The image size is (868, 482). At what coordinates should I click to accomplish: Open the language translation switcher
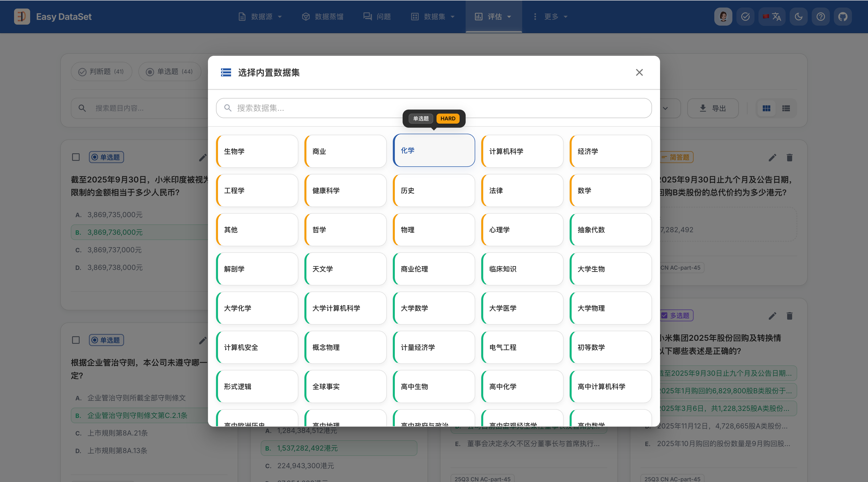point(772,17)
